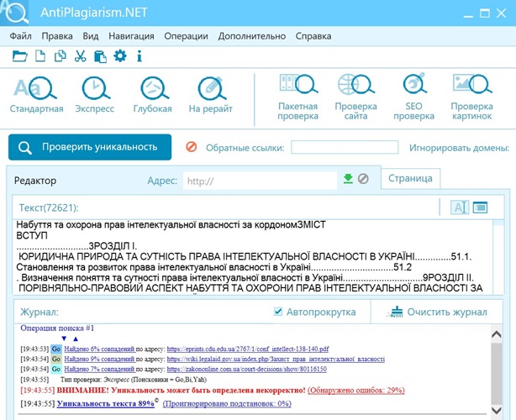This screenshot has height=420, width=516.
Task: Click Очистить журнал button
Action: click(x=438, y=312)
